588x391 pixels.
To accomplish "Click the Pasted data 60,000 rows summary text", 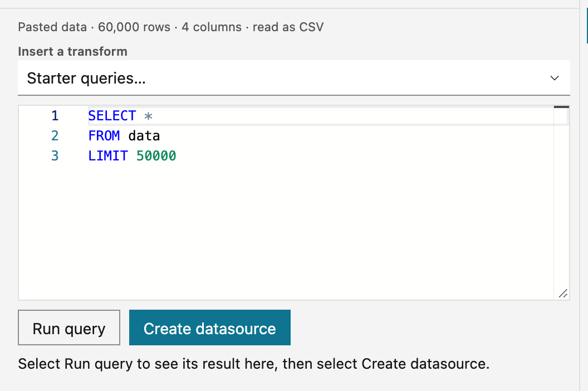I will 170,27.
